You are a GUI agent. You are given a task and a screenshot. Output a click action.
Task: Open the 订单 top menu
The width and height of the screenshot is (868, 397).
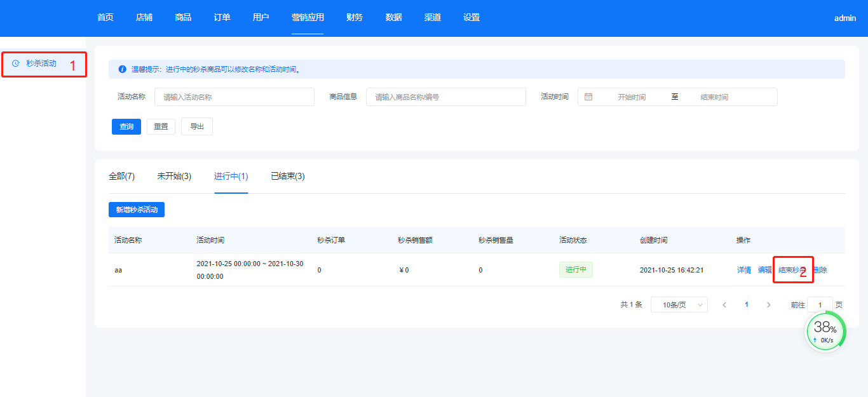(222, 18)
